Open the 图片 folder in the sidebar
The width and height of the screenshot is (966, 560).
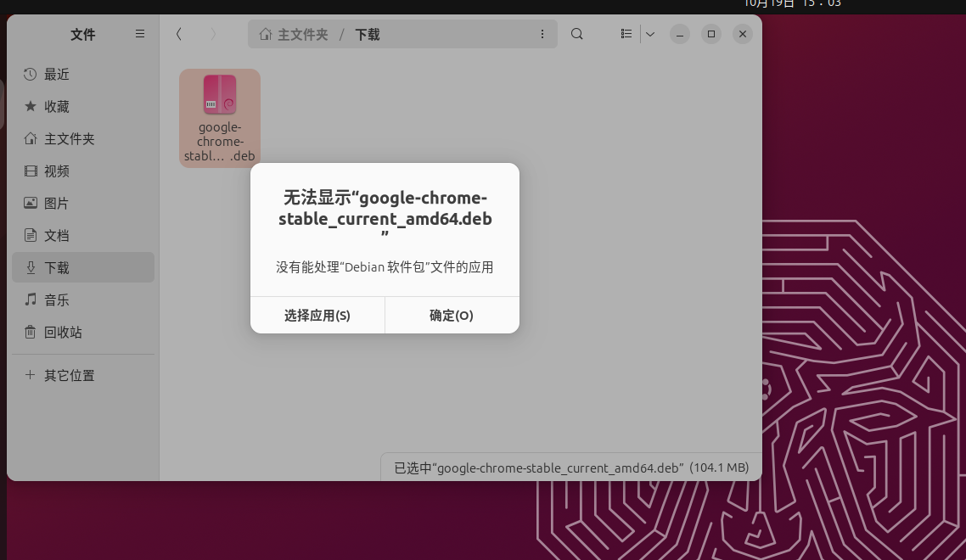pyautogui.click(x=83, y=204)
